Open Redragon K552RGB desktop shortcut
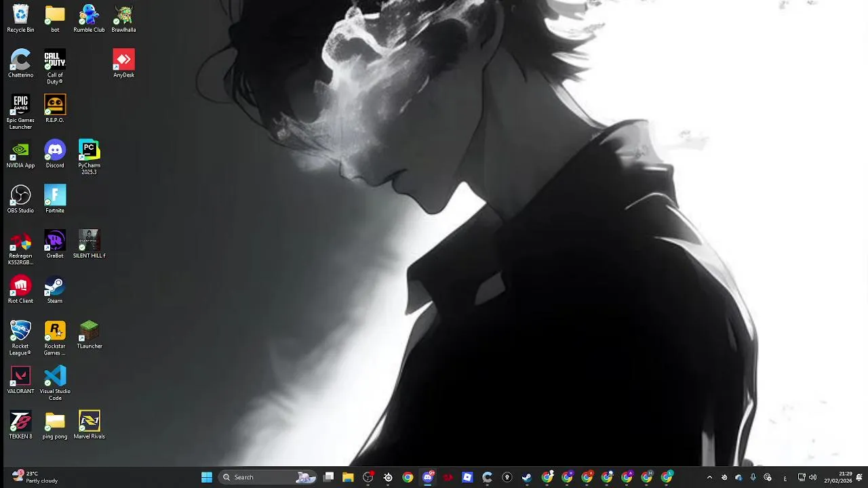Screen dimensions: 868x488 [20, 247]
